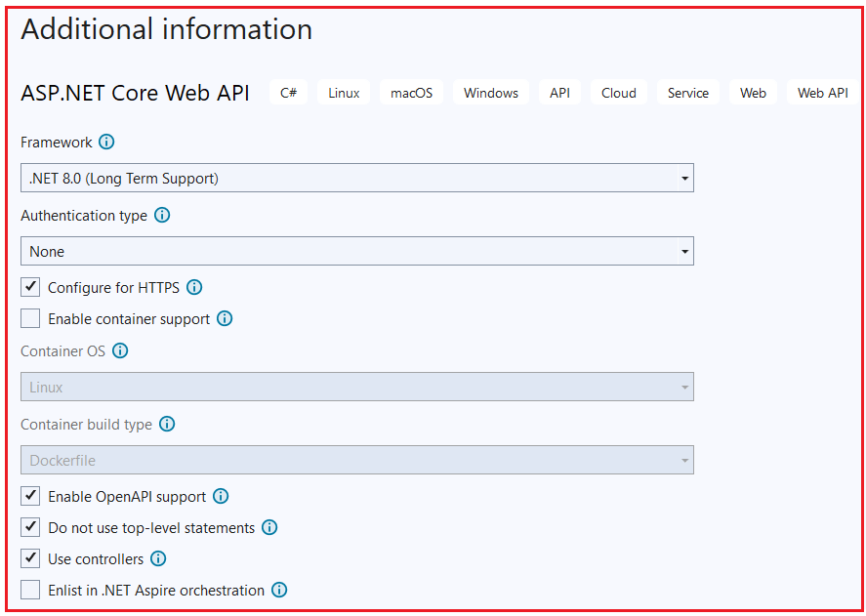866x616 pixels.
Task: Open the Authentication type info tooltip
Action: coord(162,216)
